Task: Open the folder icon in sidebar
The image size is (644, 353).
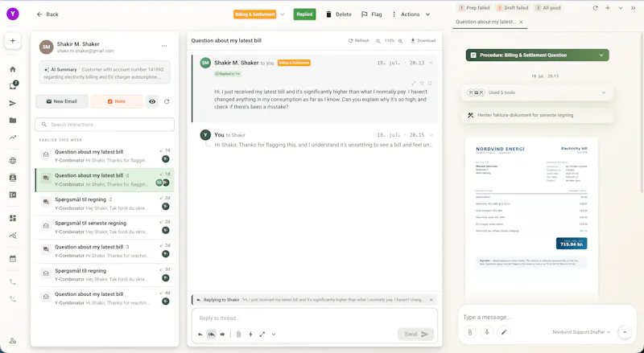Action: tap(13, 121)
